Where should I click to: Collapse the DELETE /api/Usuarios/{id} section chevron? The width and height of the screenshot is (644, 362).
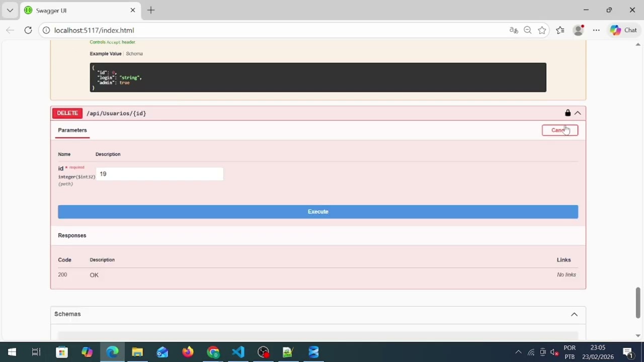[578, 113]
